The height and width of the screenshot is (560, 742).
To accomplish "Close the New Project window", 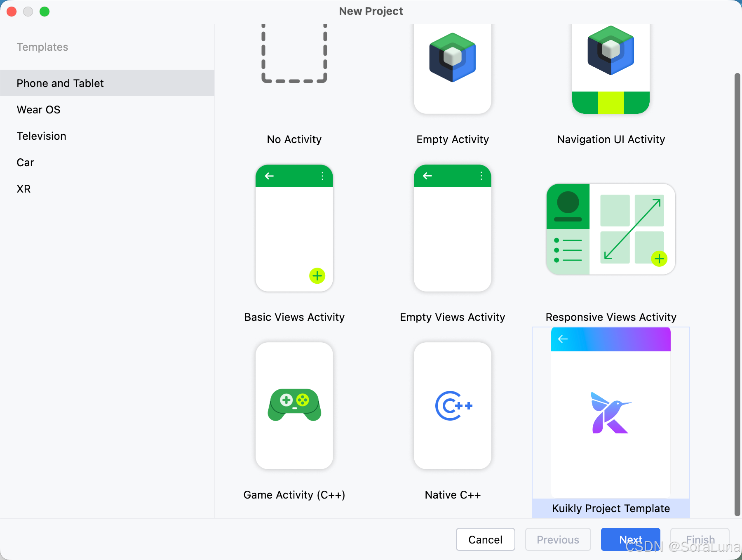I will (x=12, y=12).
